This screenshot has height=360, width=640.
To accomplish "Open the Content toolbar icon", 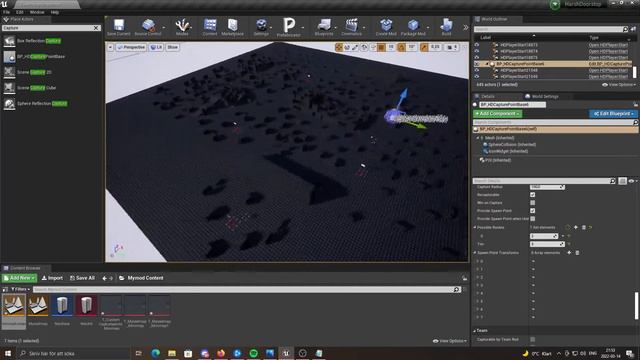I will pyautogui.click(x=210, y=27).
